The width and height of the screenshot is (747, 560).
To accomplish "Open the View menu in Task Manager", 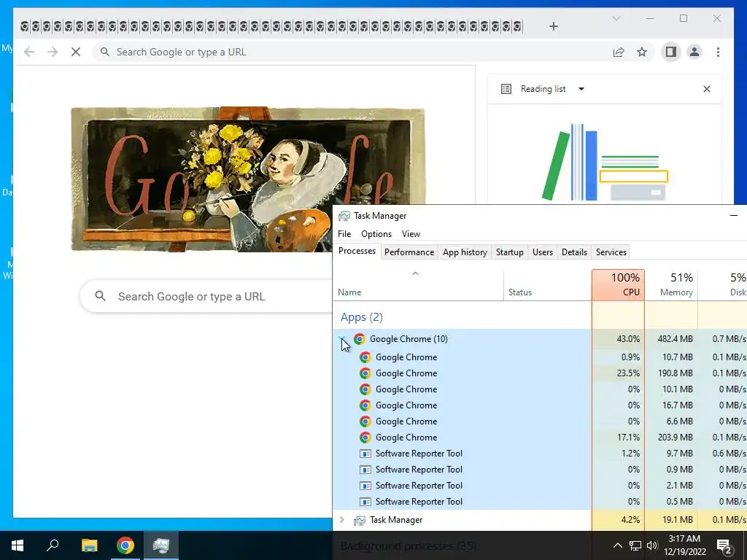I will point(411,234).
